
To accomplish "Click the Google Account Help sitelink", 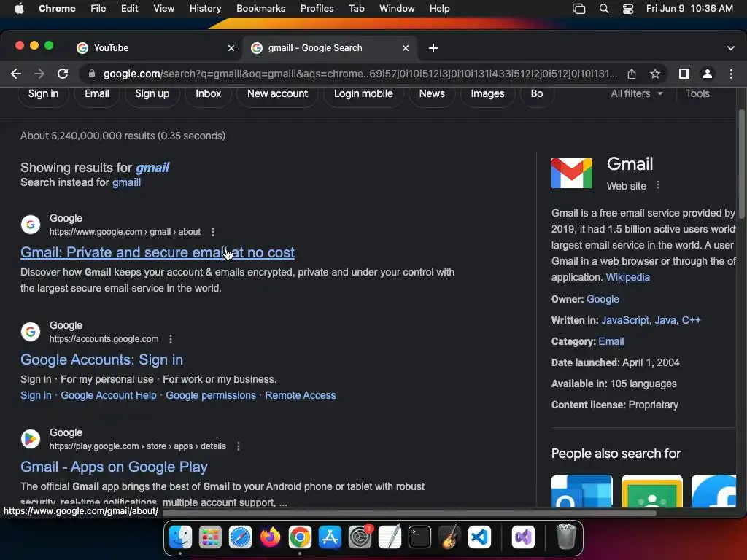I will point(109,395).
